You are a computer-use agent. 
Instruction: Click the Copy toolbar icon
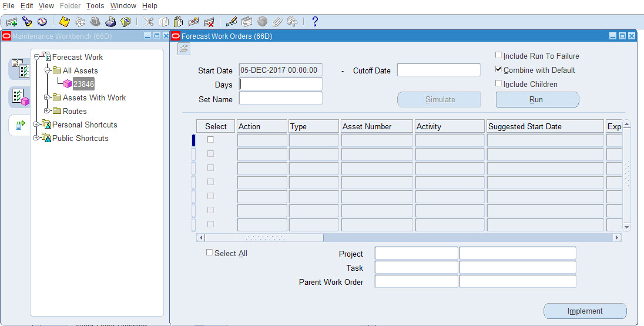coord(163,21)
